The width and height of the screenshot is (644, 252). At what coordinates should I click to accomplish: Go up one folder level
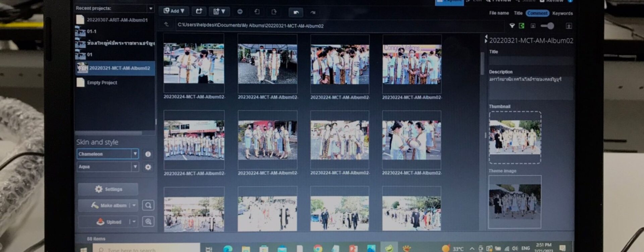coord(166,25)
